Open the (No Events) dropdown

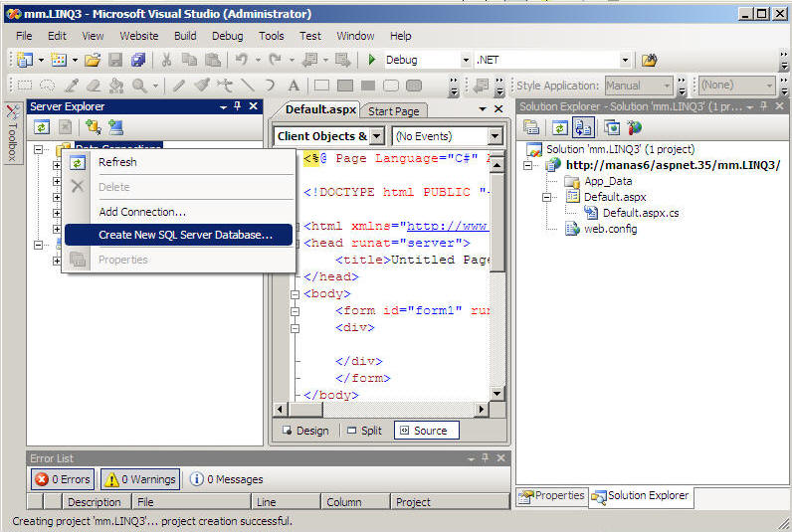pos(495,136)
